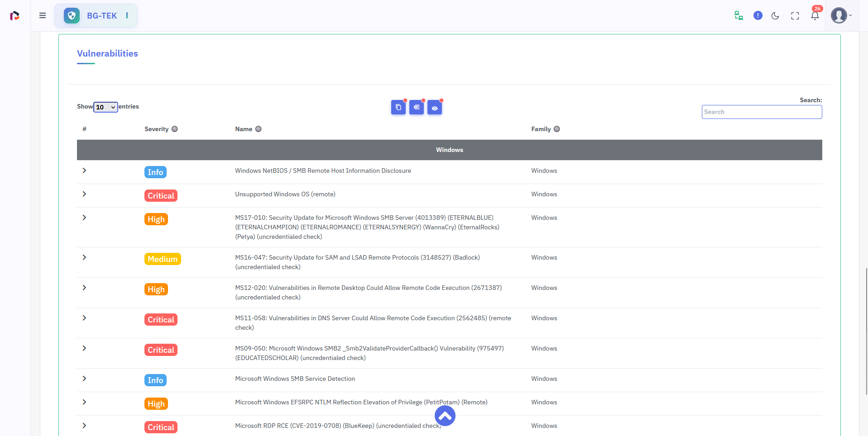Toggle the hamburger sidebar menu

pyautogui.click(x=43, y=16)
